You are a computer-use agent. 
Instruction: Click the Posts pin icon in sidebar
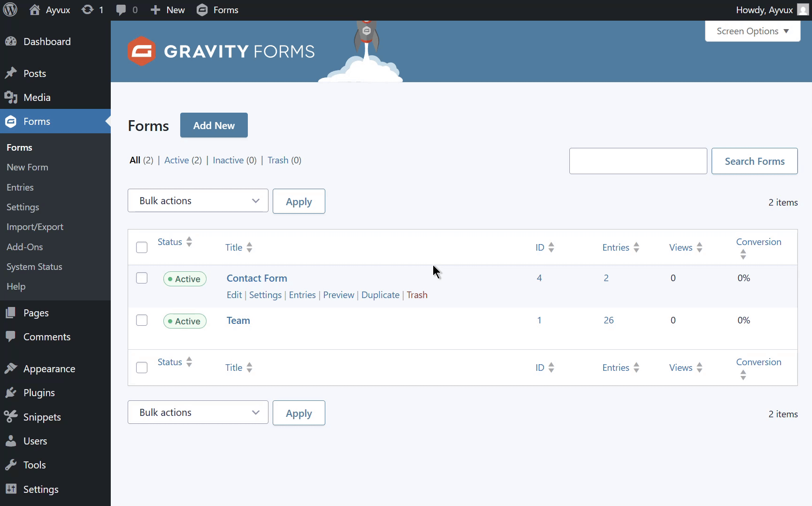click(11, 73)
